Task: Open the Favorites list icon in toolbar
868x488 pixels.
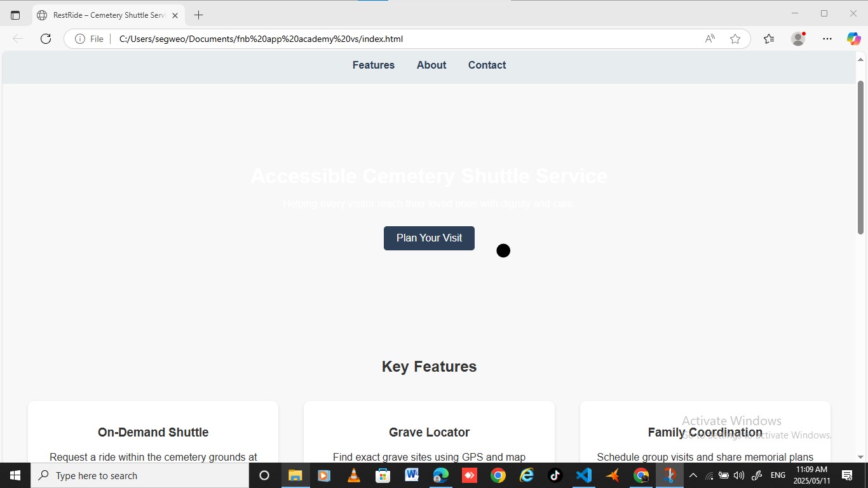Action: tap(769, 39)
